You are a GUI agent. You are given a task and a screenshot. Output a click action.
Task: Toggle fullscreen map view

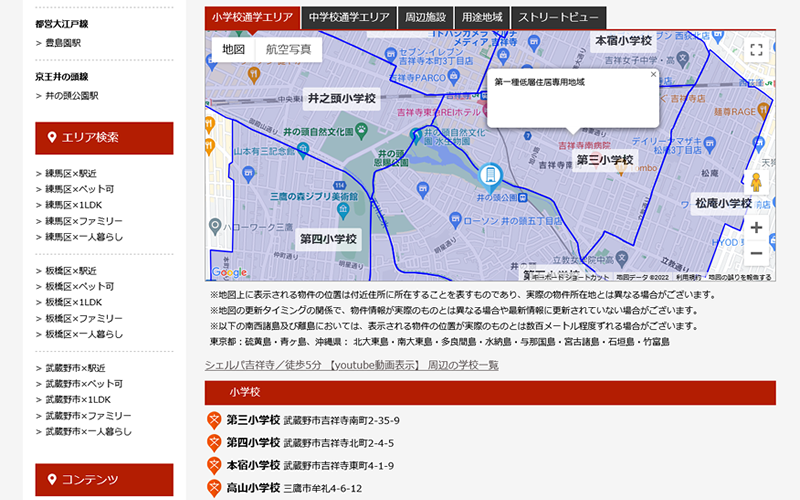click(756, 50)
